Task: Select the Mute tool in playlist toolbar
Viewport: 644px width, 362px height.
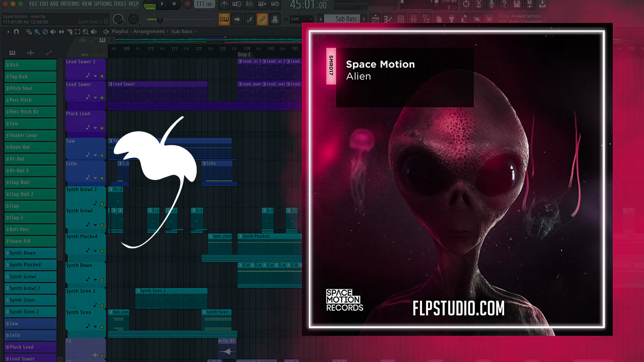Action: [53, 32]
